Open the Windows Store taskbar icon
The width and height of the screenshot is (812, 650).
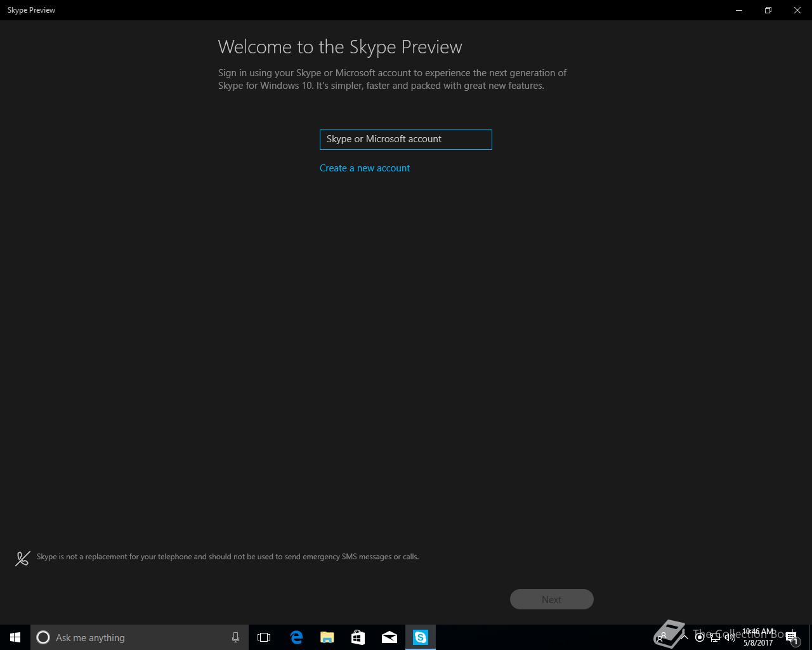click(x=358, y=637)
